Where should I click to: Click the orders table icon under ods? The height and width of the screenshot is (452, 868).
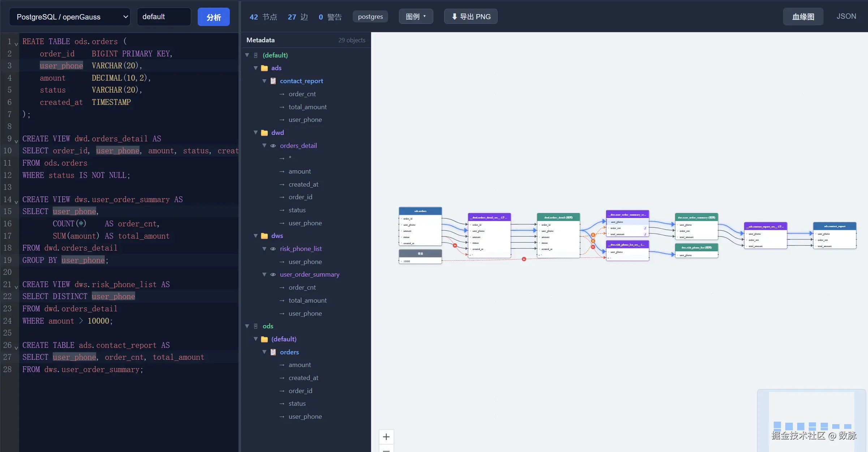(x=273, y=352)
